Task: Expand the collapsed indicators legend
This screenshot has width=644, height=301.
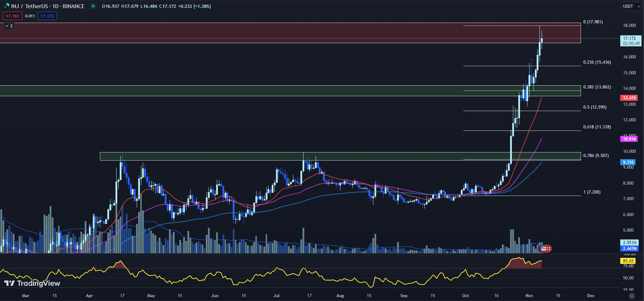Action: point(9,26)
